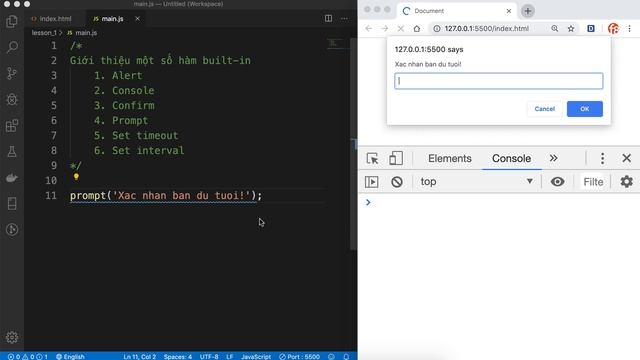The image size is (640, 360).
Task: Click the console Filter field
Action: 593,182
